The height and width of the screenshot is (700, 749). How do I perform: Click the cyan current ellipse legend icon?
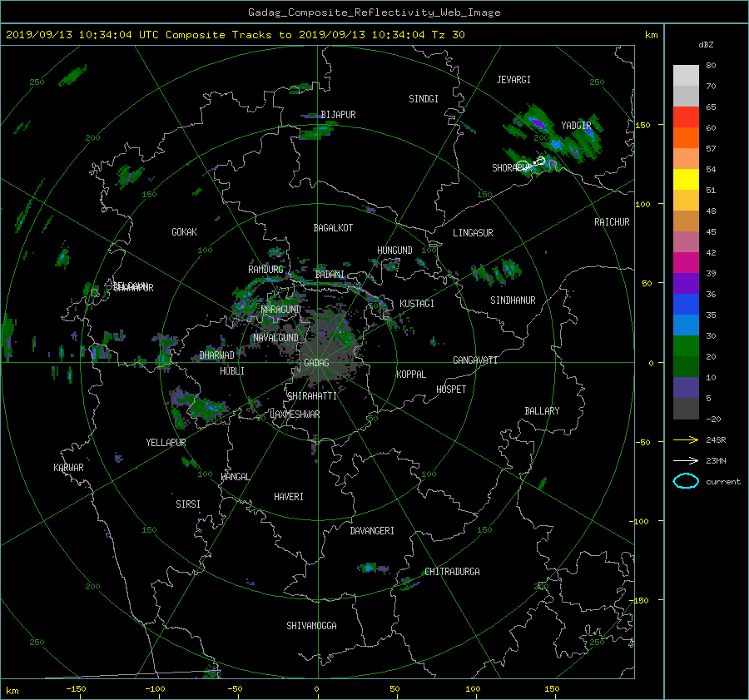686,481
